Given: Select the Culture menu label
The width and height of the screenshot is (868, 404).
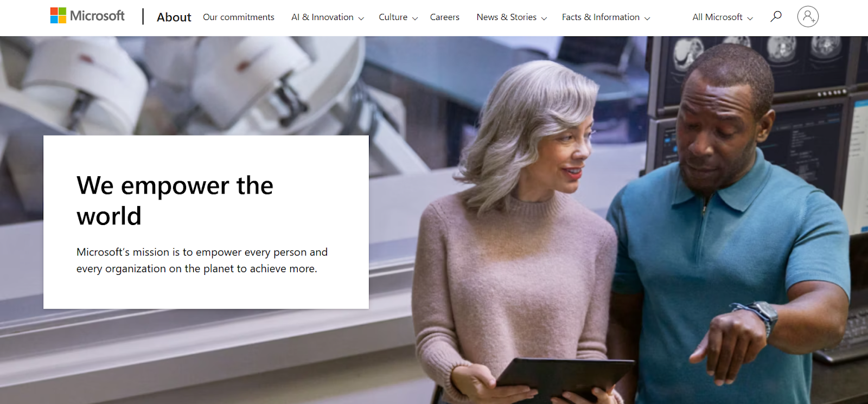Looking at the screenshot, I should tap(393, 17).
